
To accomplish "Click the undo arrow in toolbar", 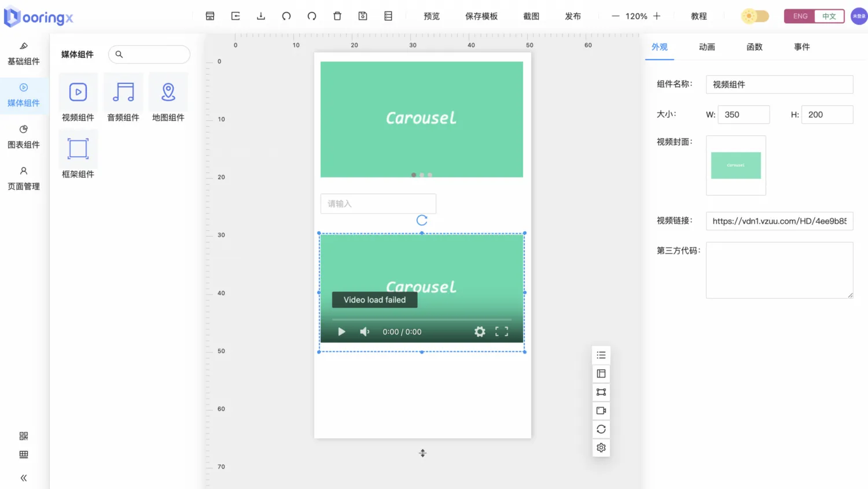I will [x=286, y=16].
